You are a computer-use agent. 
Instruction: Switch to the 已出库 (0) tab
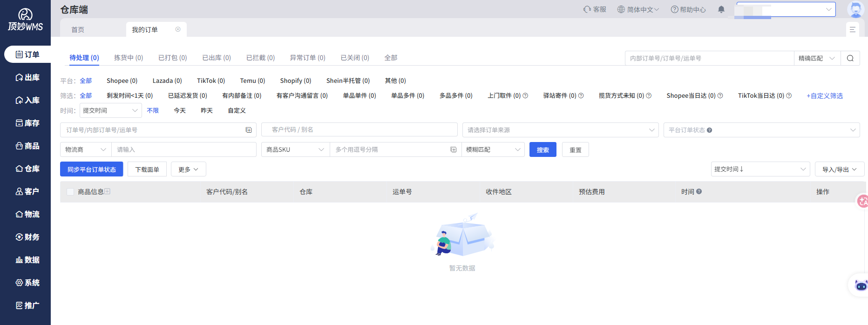(x=217, y=58)
